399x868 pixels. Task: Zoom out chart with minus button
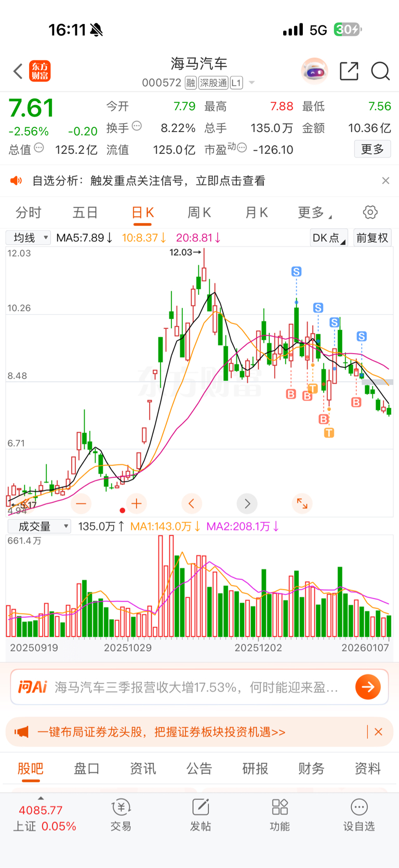click(81, 503)
